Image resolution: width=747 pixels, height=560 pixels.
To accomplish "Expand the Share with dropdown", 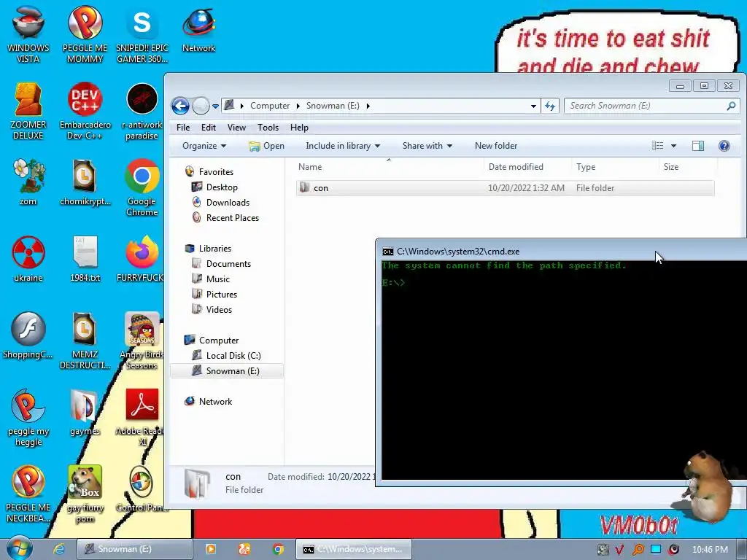I will (x=427, y=146).
